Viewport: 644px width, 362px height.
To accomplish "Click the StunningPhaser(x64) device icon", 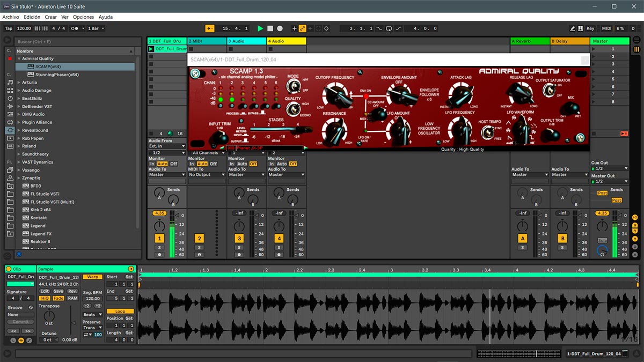I will tap(31, 75).
